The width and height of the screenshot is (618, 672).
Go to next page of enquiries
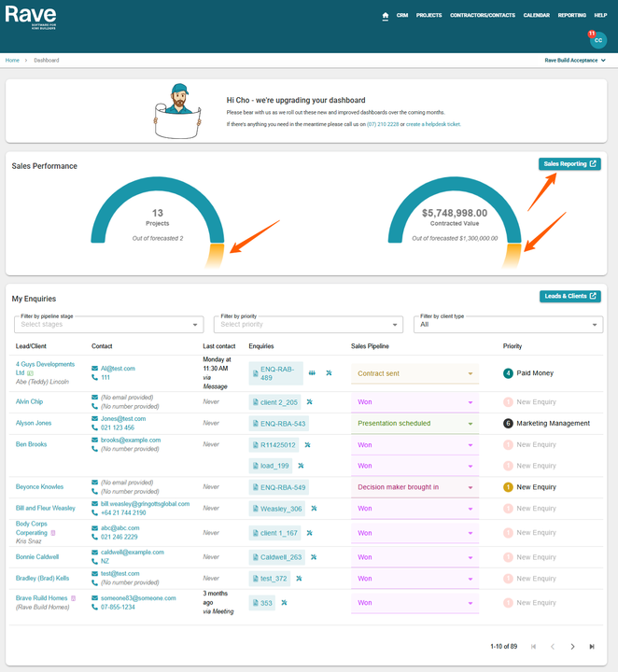[x=572, y=646]
